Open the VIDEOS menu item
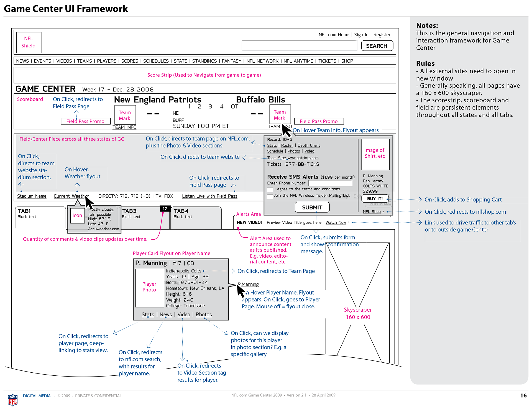Viewport: 532px width, 407px height. click(x=64, y=61)
